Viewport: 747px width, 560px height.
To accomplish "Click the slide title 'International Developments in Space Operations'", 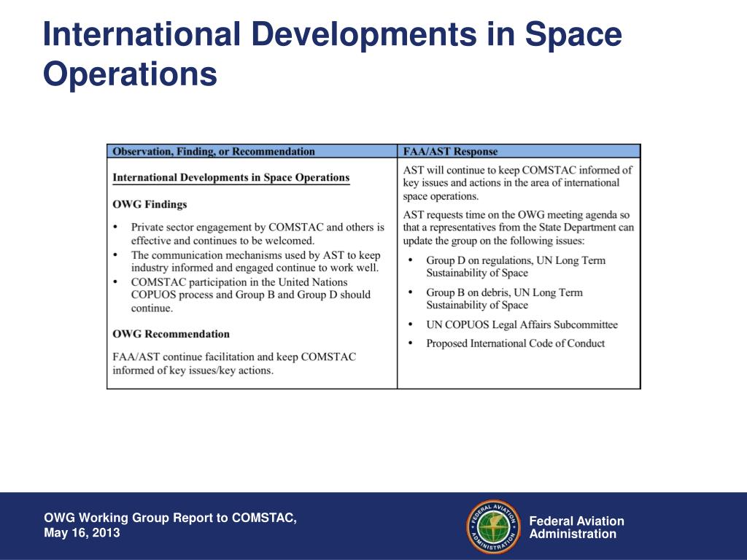I will click(x=333, y=54).
